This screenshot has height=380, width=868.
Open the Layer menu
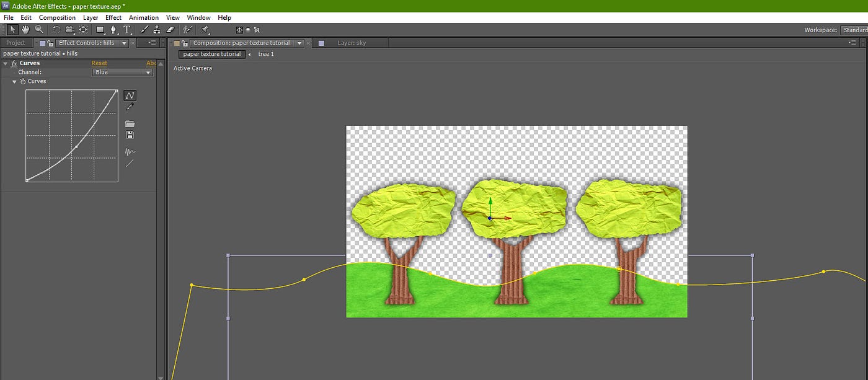(91, 17)
